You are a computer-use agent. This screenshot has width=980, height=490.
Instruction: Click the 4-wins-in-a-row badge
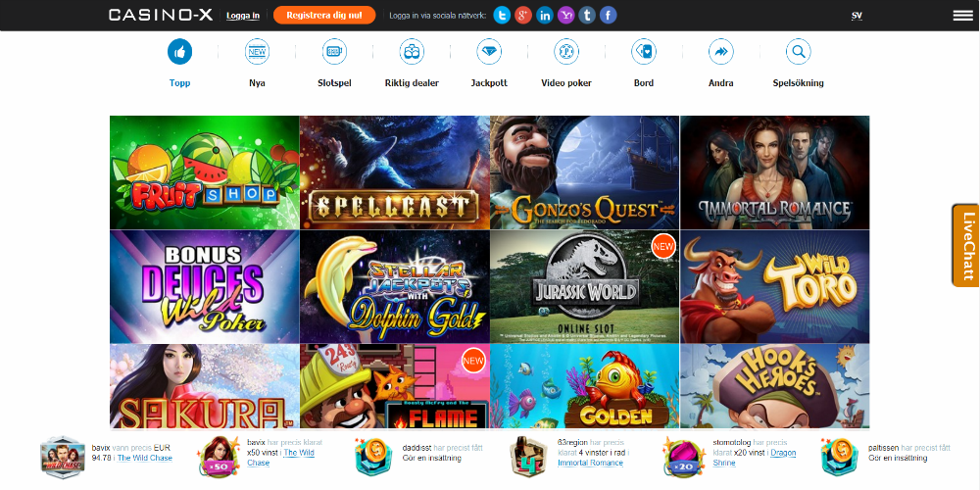coord(529,458)
